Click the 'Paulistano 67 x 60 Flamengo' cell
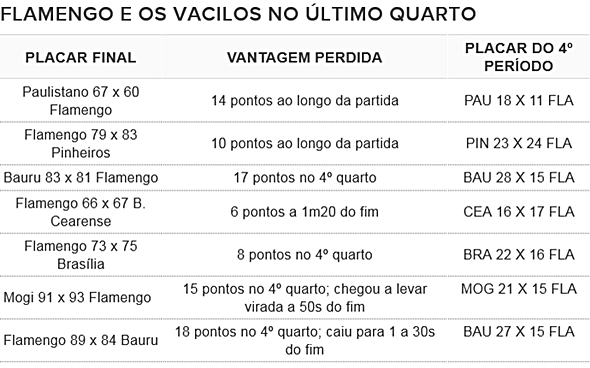 pos(81,101)
